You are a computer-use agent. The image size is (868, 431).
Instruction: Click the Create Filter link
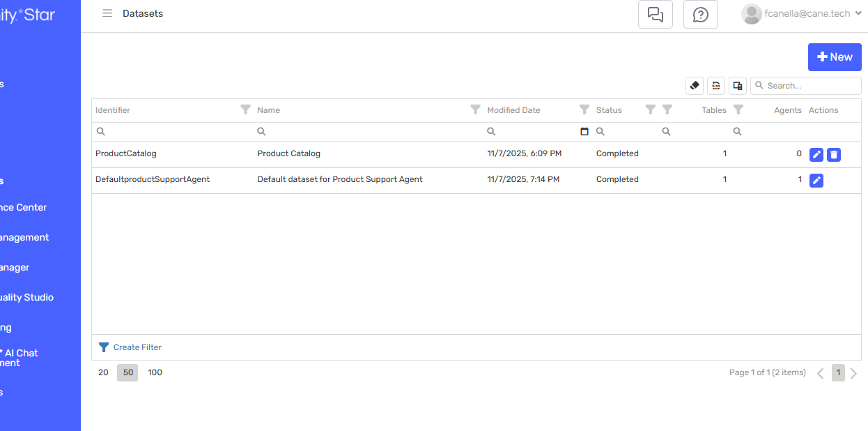(137, 347)
